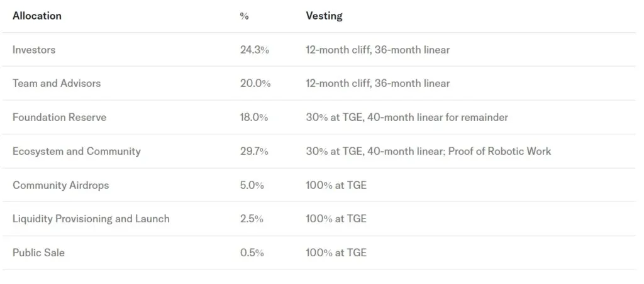Select Liquidity Provisioning and Launch label
Image resolution: width=644 pixels, height=284 pixels.
[91, 219]
